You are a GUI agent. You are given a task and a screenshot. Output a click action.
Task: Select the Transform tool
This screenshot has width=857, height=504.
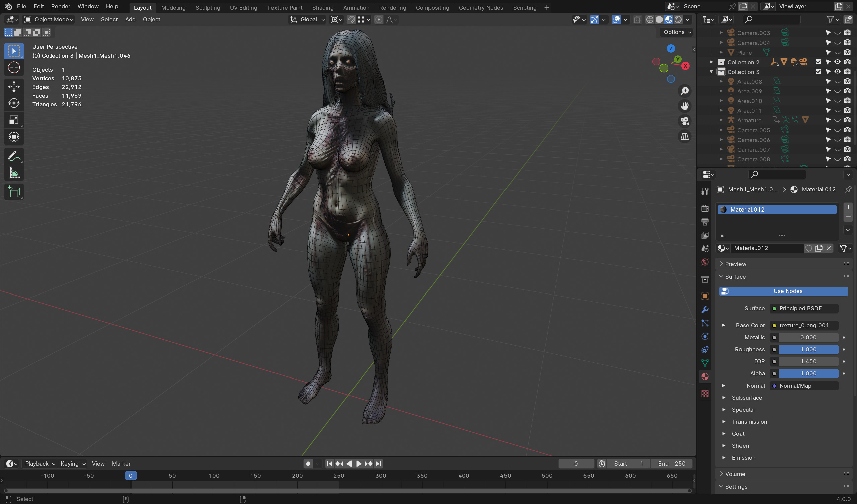[14, 137]
